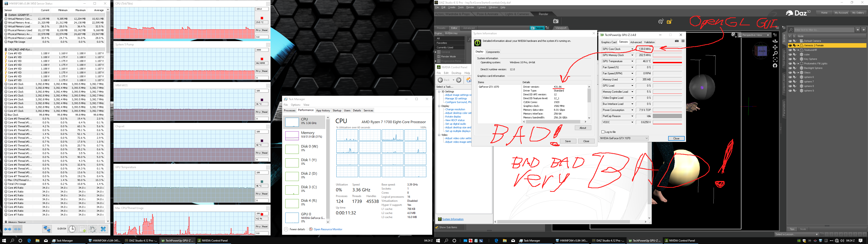Click the render camera icon in DAZ toolbar
This screenshot has width=868, height=244.
[556, 21]
